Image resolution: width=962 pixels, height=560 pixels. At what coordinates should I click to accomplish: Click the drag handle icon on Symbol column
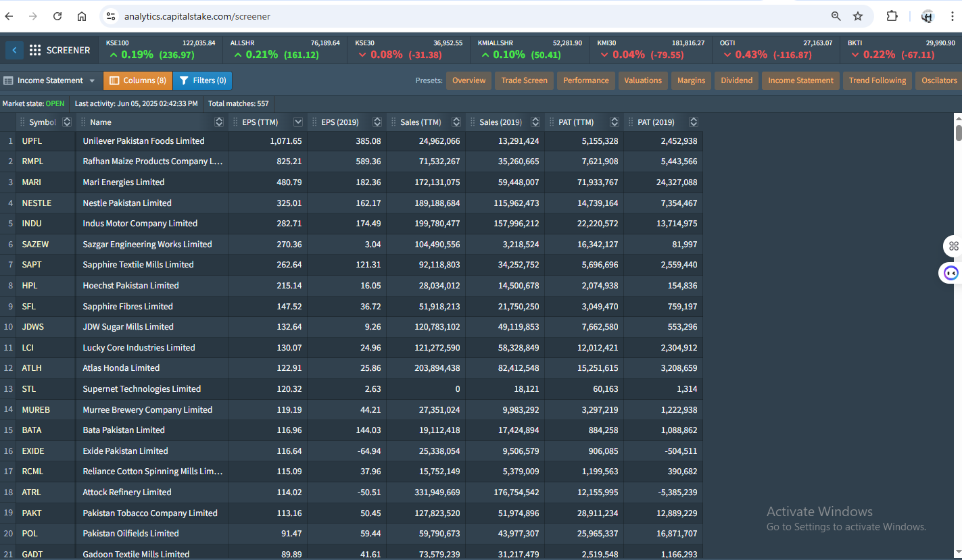coord(22,122)
